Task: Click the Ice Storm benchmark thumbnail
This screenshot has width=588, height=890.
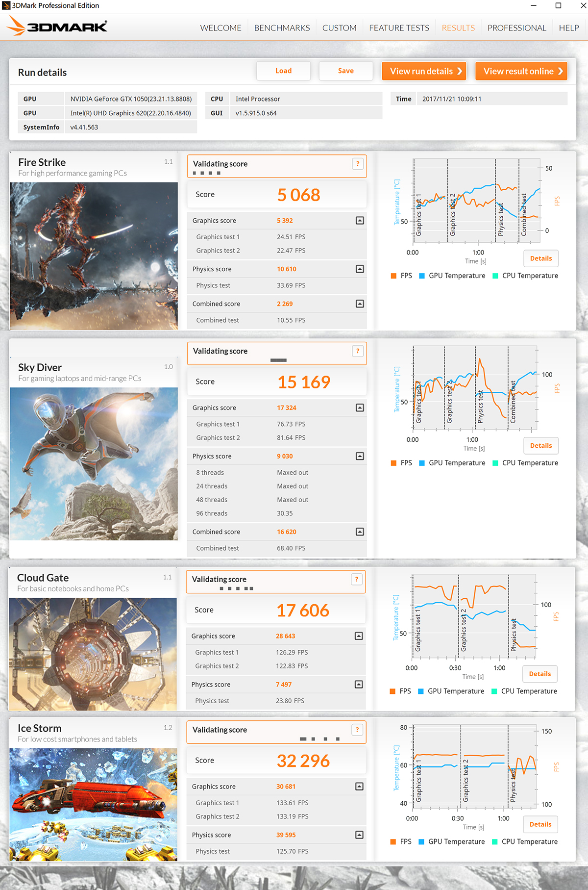Action: [94, 805]
